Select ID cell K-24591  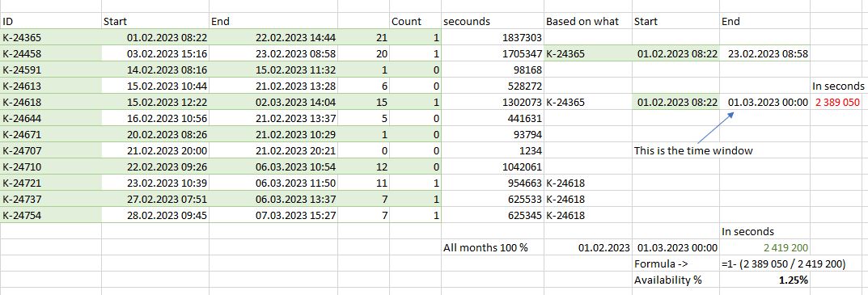[51, 70]
